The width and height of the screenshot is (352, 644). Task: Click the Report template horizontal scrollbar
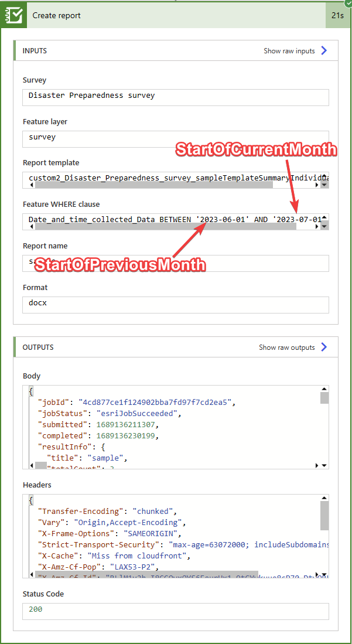click(x=153, y=185)
